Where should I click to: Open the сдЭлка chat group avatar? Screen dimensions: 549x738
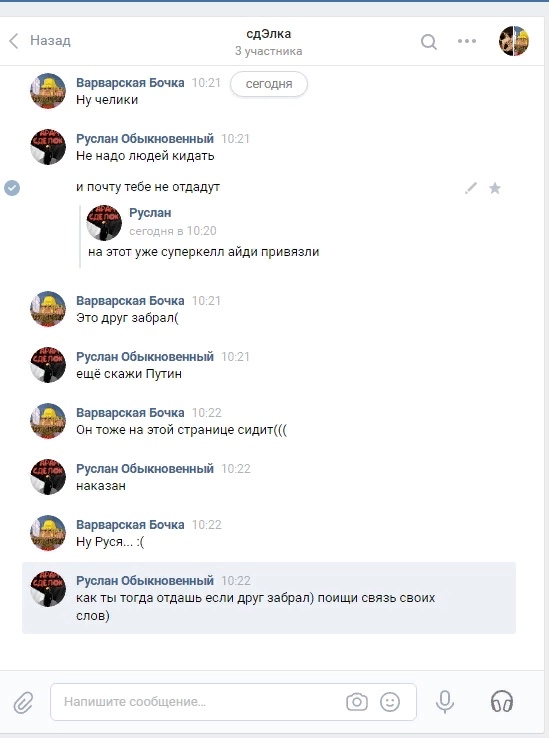point(514,41)
